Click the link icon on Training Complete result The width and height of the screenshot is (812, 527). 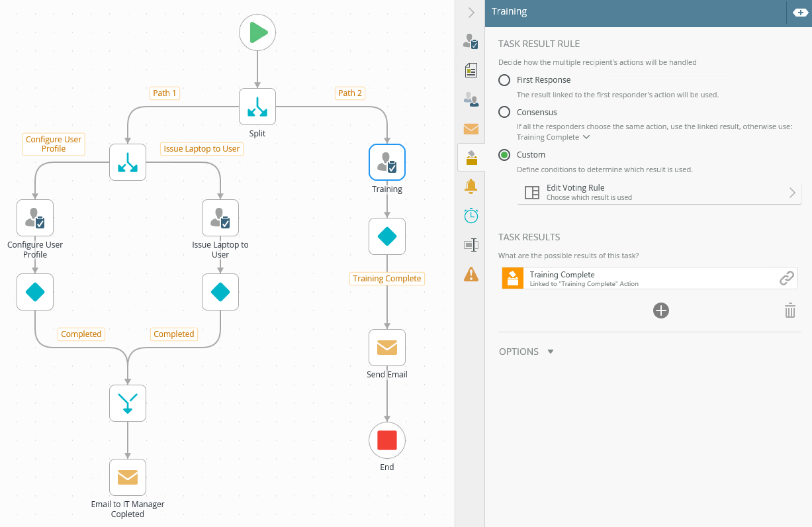(x=787, y=278)
